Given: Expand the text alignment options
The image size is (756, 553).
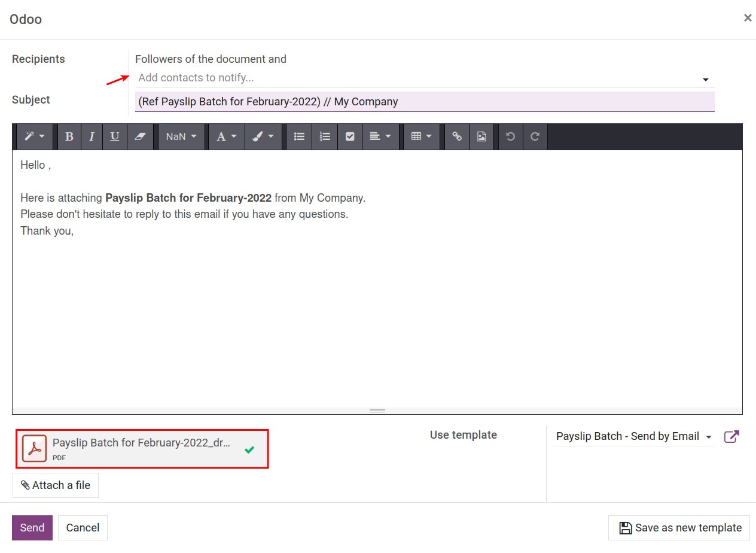Looking at the screenshot, I should click(380, 136).
